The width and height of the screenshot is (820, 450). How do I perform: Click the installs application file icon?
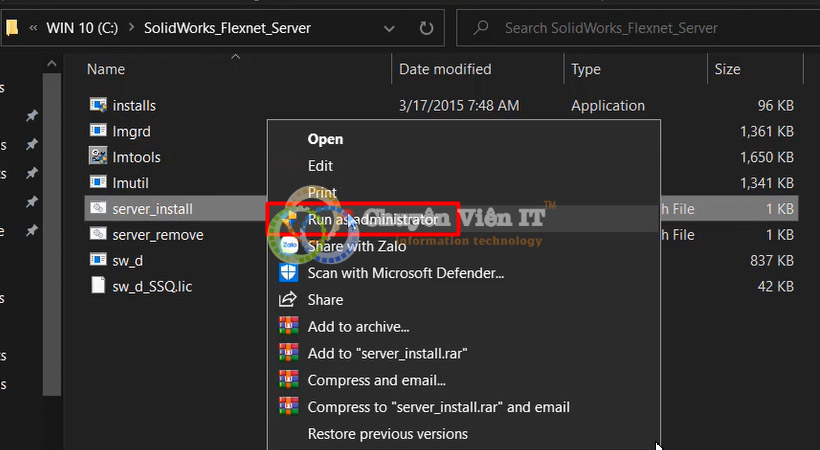tap(97, 105)
